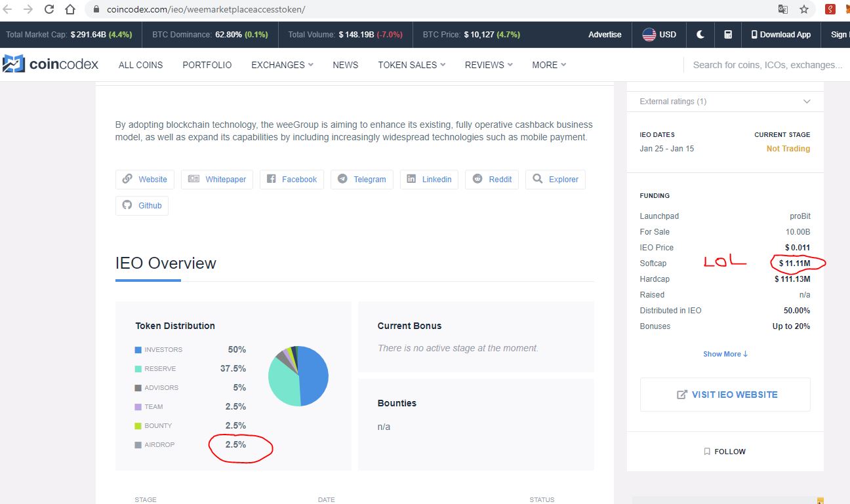
Task: Click the proBit launchpad value
Action: pyautogui.click(x=800, y=216)
